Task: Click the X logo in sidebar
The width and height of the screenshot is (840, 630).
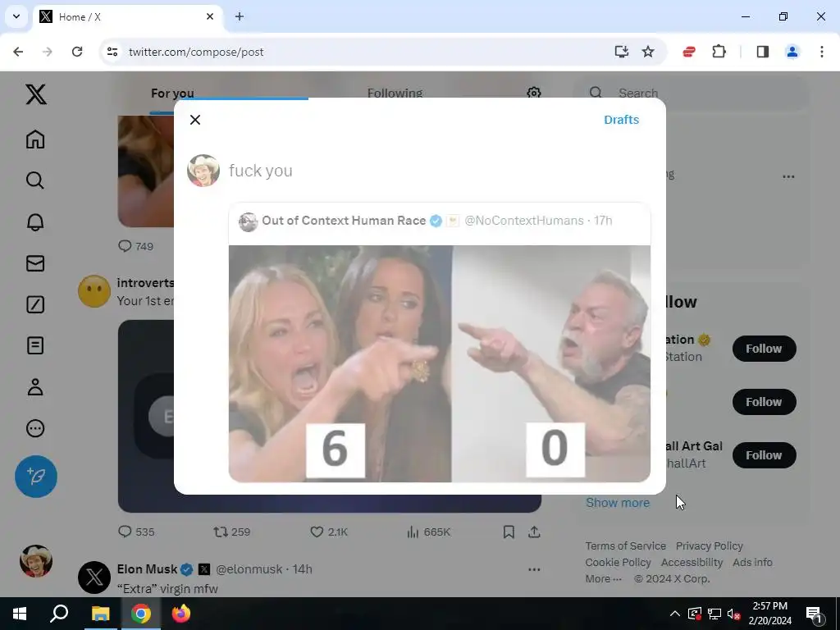Action: [36, 94]
